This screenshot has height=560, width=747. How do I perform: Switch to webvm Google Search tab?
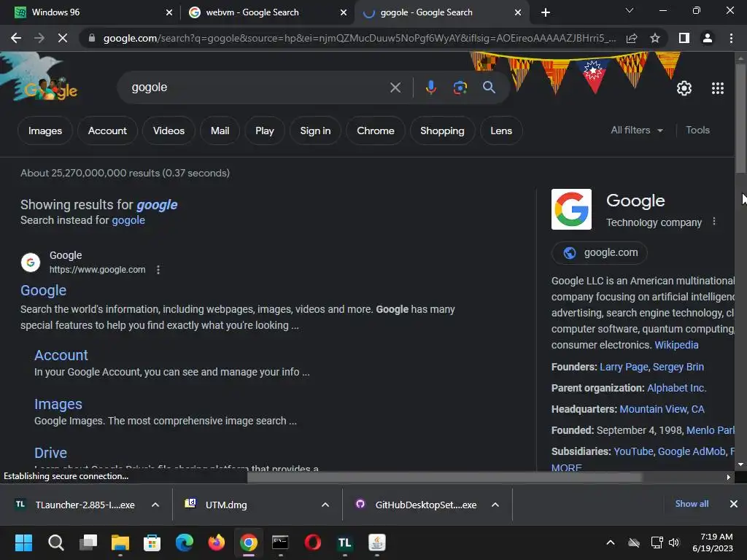coord(267,12)
